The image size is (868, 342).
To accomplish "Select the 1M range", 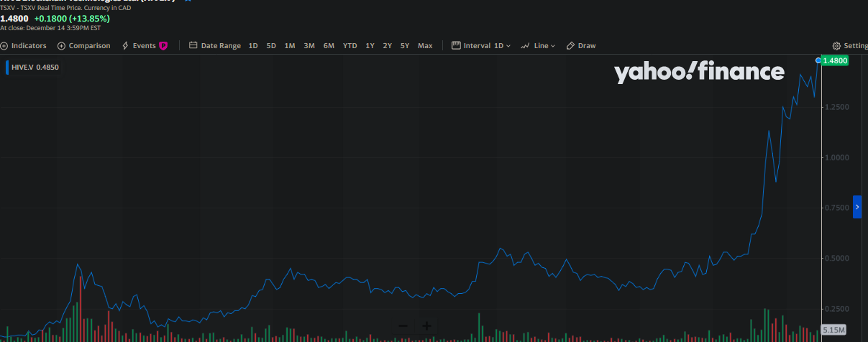I will pyautogui.click(x=290, y=45).
